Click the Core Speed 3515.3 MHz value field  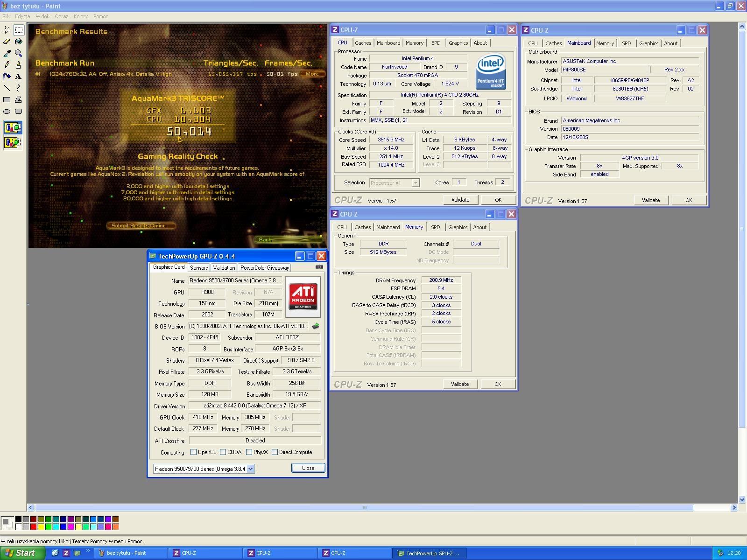(x=391, y=140)
